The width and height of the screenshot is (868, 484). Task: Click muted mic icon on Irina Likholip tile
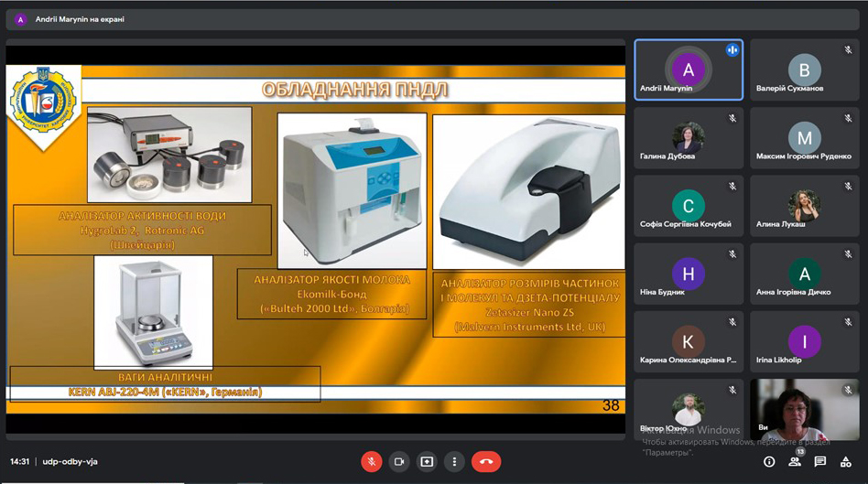(x=848, y=322)
